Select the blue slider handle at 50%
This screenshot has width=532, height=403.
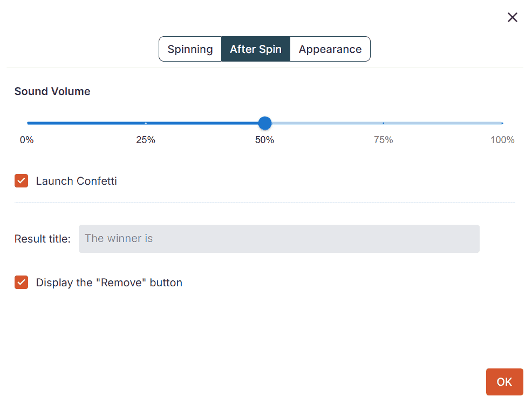click(x=264, y=123)
